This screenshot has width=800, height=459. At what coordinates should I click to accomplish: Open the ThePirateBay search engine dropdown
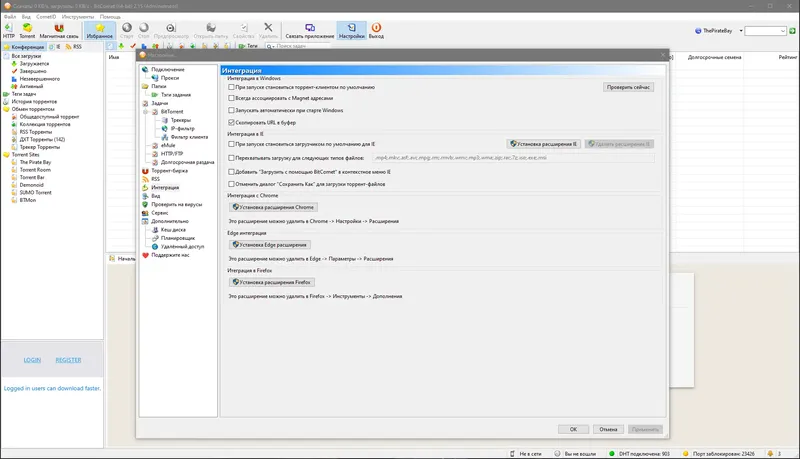tap(741, 31)
